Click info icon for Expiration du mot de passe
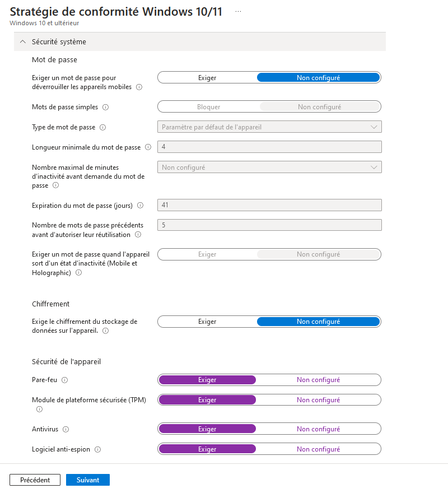Viewport: 448px width, 493px height. click(140, 206)
